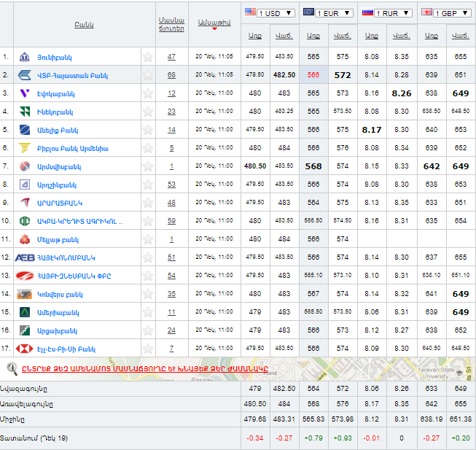Viewport: 476px width, 450px height.
Task: Click the UK flag icon
Action: click(x=426, y=12)
